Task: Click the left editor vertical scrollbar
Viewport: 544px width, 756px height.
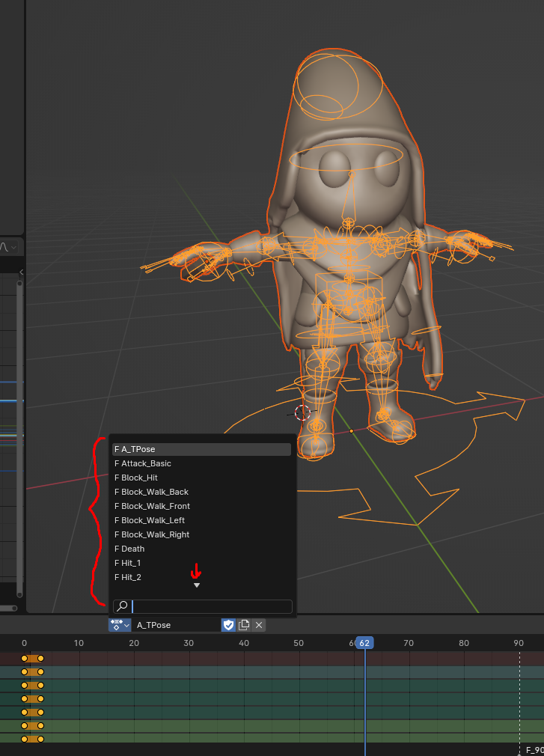Action: [x=19, y=438]
